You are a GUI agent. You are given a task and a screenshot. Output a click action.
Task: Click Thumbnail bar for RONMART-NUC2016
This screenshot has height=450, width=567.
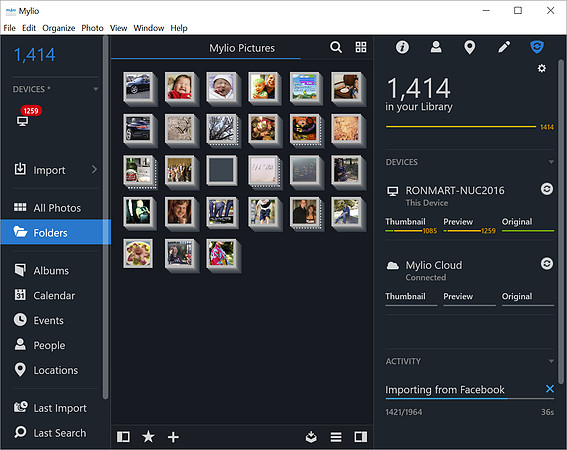[x=411, y=230]
